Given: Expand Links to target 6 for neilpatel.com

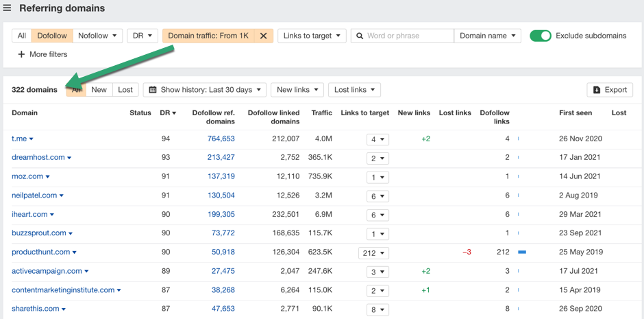Looking at the screenshot, I should (x=377, y=196).
